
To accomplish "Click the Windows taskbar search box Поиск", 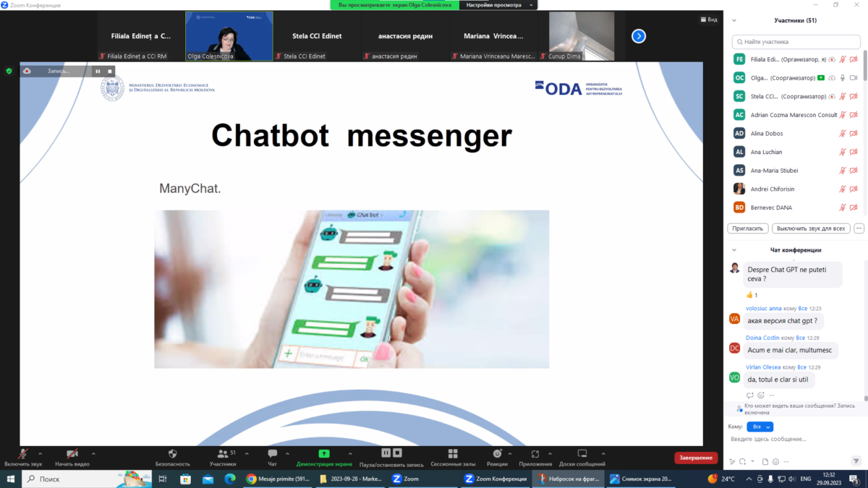I will (x=87, y=479).
